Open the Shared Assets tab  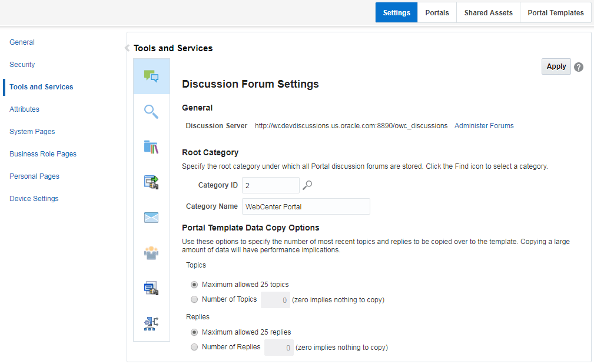coord(488,12)
